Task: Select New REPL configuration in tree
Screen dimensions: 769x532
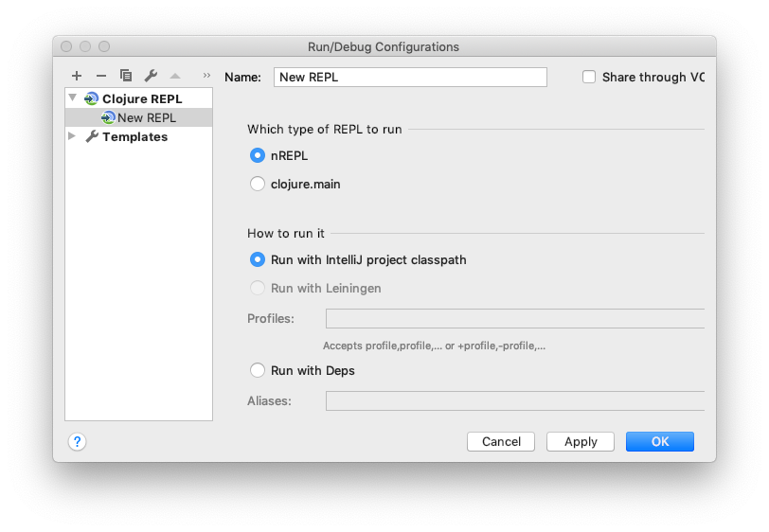Action: (139, 117)
